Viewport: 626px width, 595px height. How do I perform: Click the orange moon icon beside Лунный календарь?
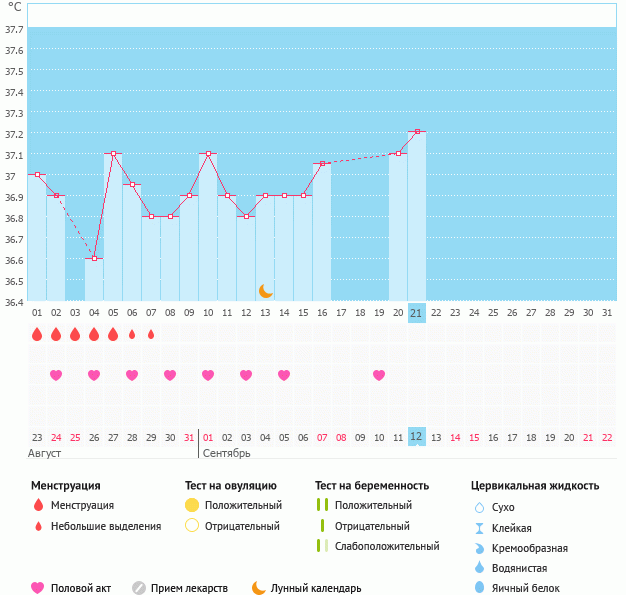[x=259, y=588]
